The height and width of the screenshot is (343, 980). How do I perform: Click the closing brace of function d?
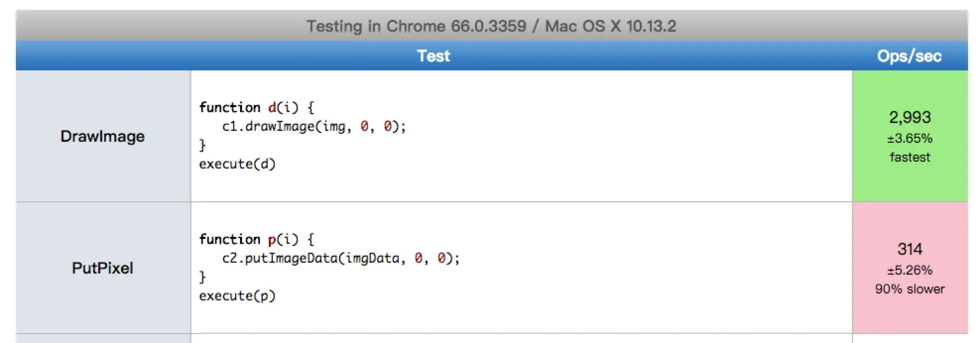click(202, 145)
